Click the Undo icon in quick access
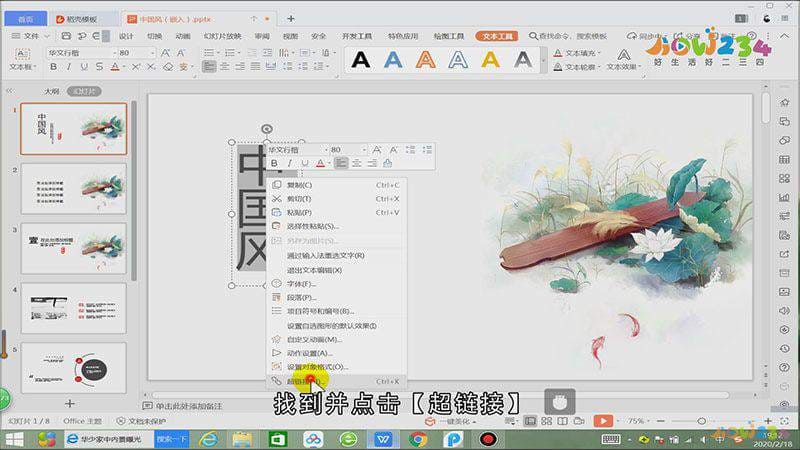 82,36
